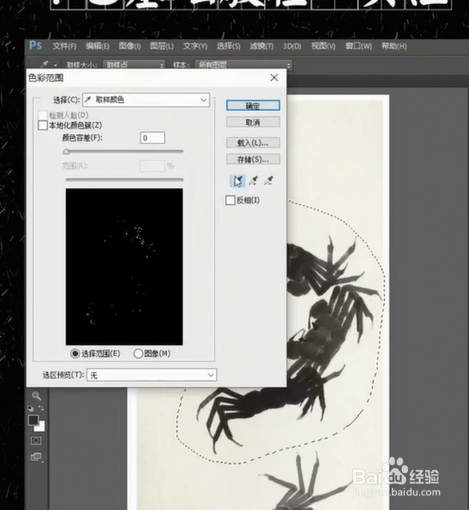The width and height of the screenshot is (469, 510).
Task: Click the 范围 slider track
Action: pyautogui.click(x=124, y=179)
